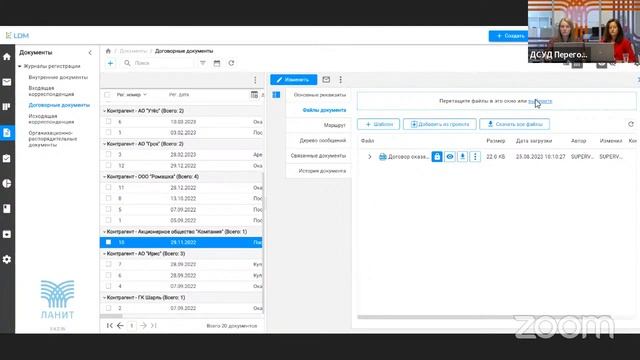Click the envelope icon next to Изменить
The width and height of the screenshot is (640, 360).
point(326,80)
